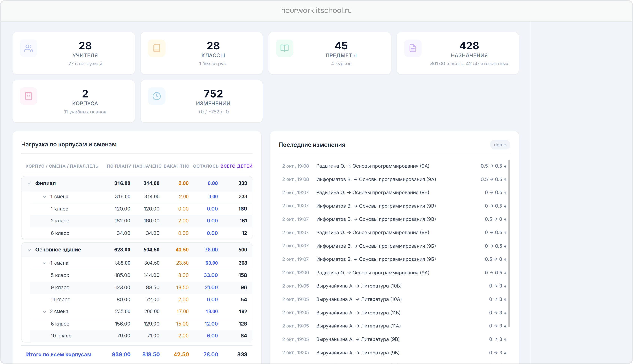Click the Вакантно column header
Screen dimensions: 633x364
click(177, 166)
